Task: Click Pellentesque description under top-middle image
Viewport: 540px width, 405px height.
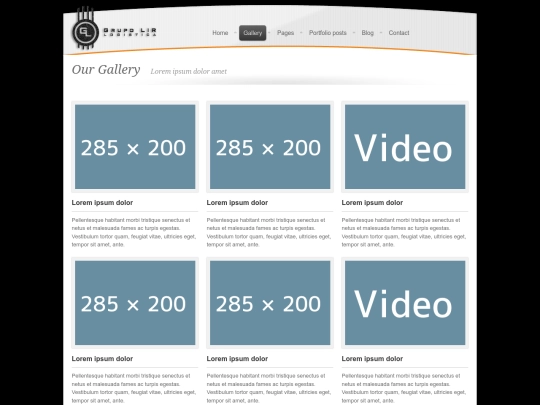Action: pyautogui.click(x=269, y=232)
